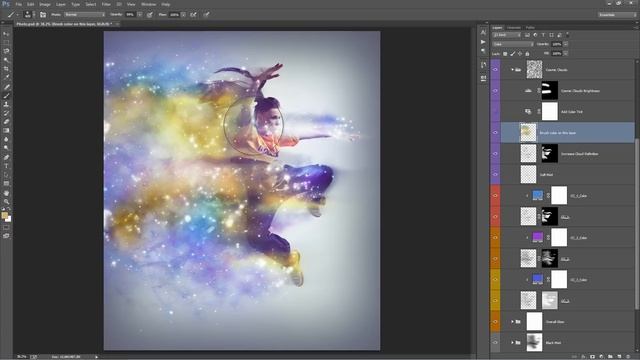
Task: Hide the Soft Mist layer
Action: pyautogui.click(x=495, y=175)
